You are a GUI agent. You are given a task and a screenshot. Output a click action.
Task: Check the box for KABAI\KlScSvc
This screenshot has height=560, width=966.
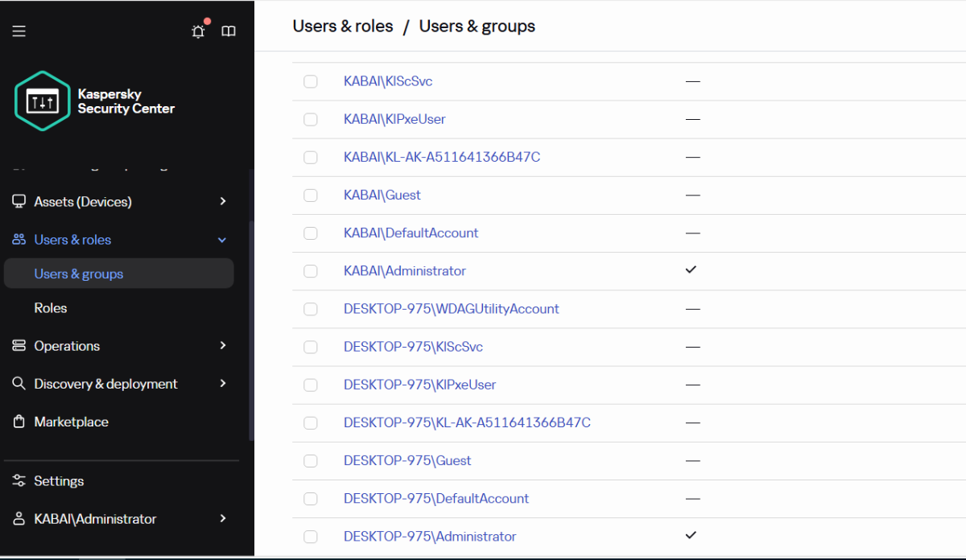coord(311,81)
